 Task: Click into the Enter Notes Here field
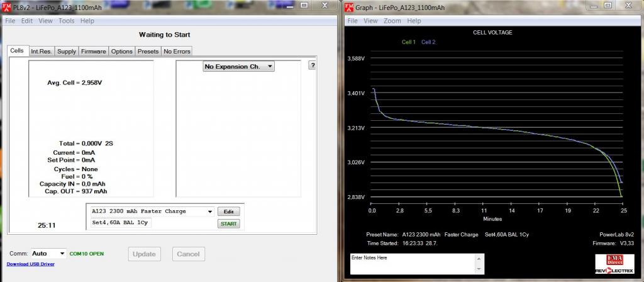pos(412,264)
